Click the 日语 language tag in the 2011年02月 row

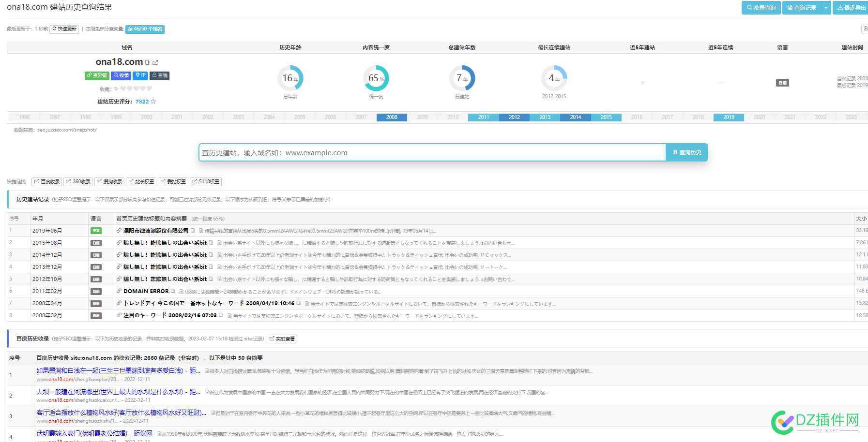click(x=96, y=291)
